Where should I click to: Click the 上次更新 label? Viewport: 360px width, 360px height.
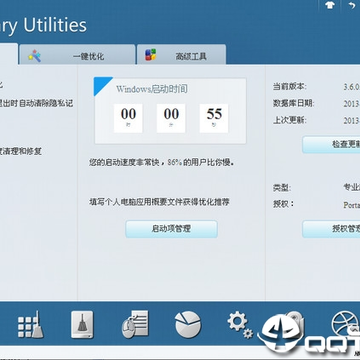coord(290,120)
